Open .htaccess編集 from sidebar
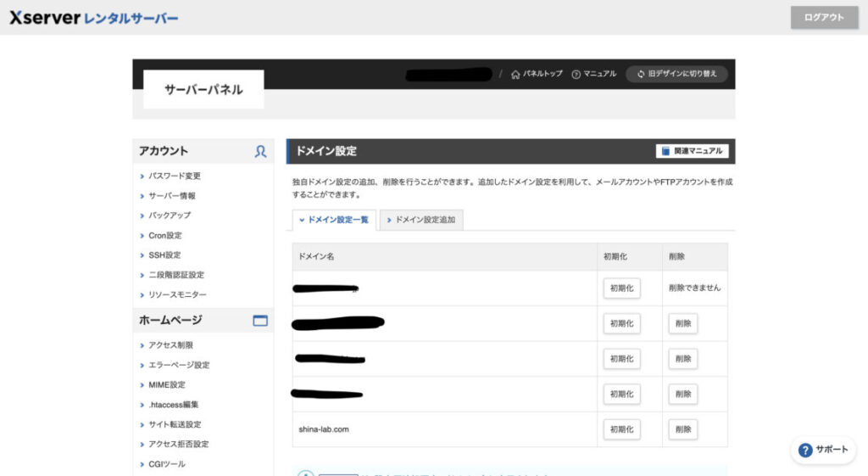 click(174, 405)
